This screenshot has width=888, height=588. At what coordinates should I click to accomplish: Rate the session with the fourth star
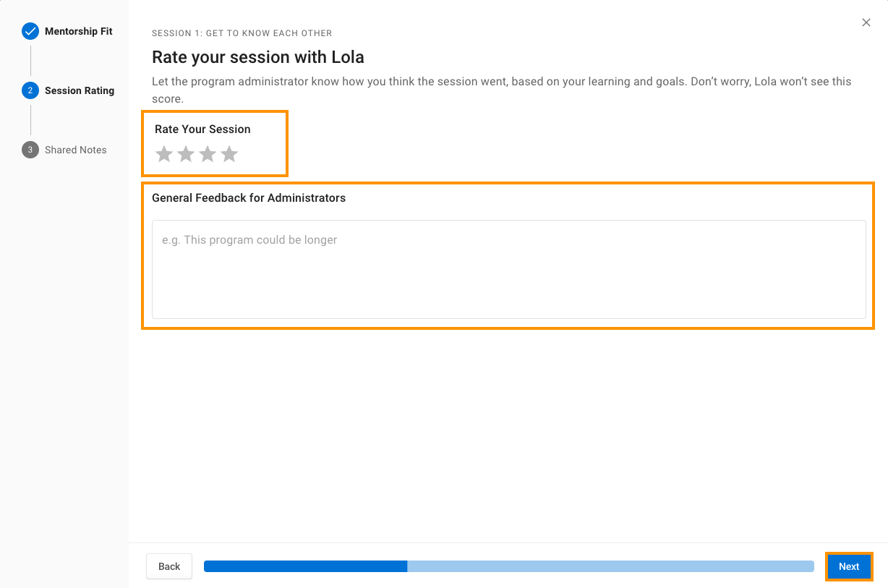point(229,154)
